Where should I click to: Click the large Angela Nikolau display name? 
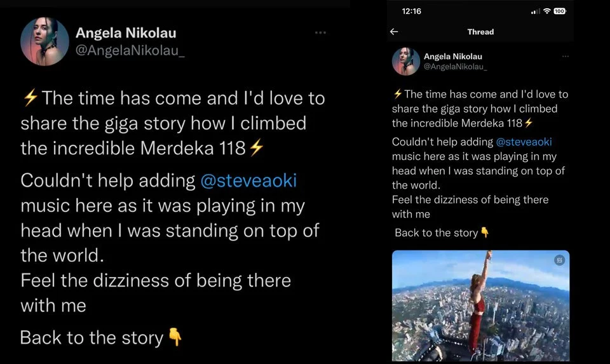[126, 32]
